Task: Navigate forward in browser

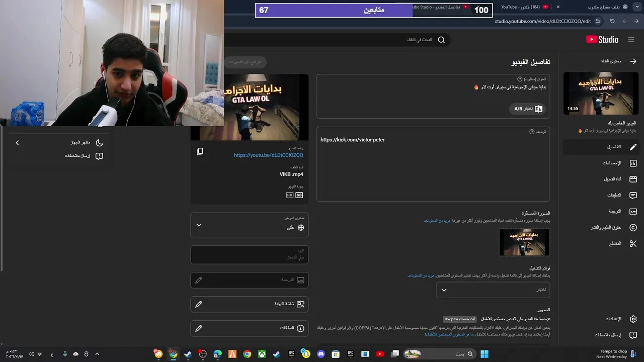Action: coord(624,21)
